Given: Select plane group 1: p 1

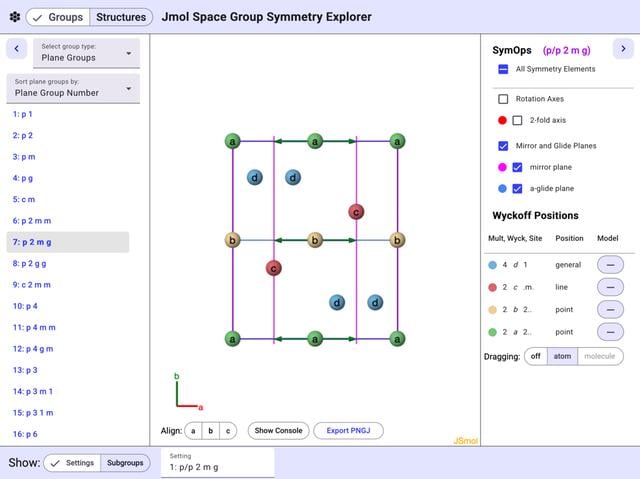Looking at the screenshot, I should coord(22,114).
